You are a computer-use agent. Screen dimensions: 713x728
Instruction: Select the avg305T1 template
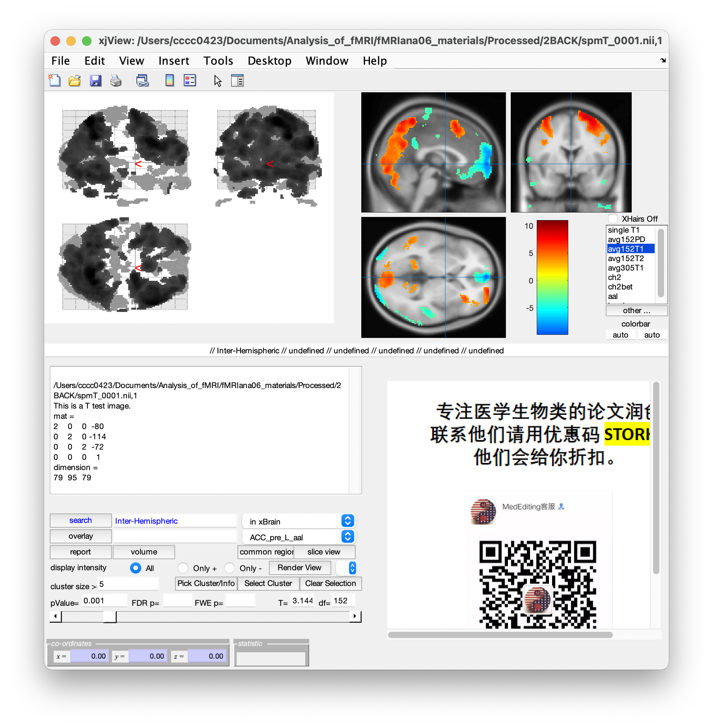point(631,268)
